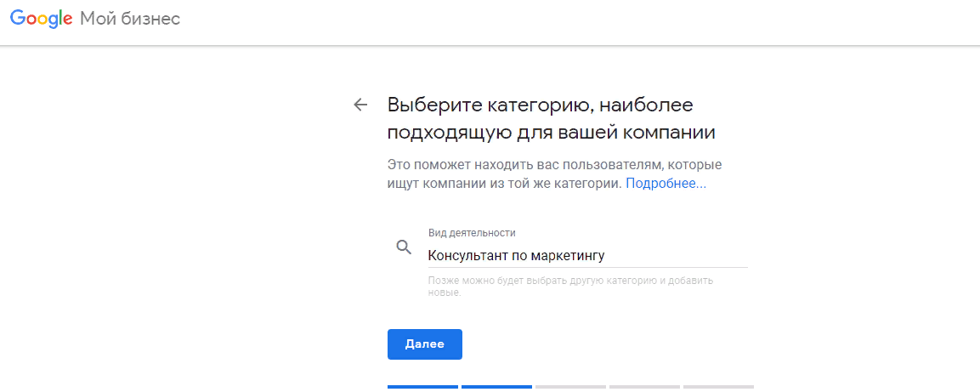Open the "Подробнее..." link
This screenshot has height=392, width=980.
[666, 183]
